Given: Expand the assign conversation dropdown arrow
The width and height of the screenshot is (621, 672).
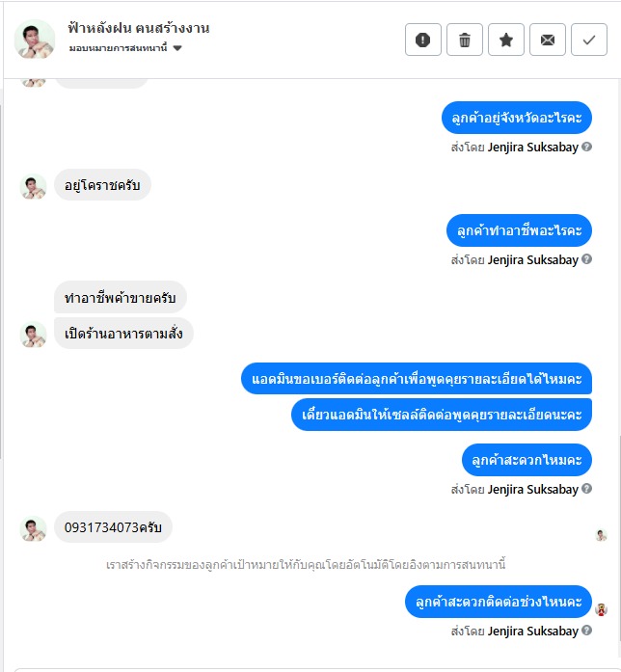Looking at the screenshot, I should (x=177, y=48).
